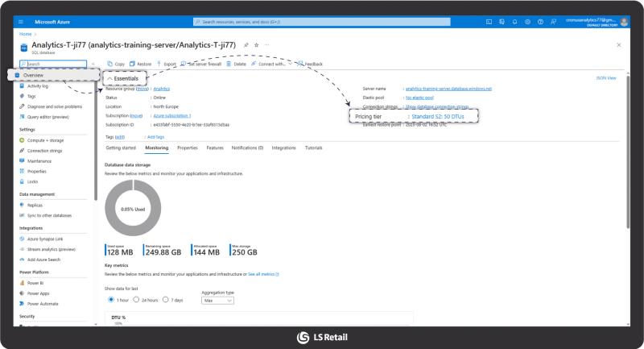This screenshot has height=349, width=644.
Task: Switch to the Properties tab
Action: coord(188,147)
